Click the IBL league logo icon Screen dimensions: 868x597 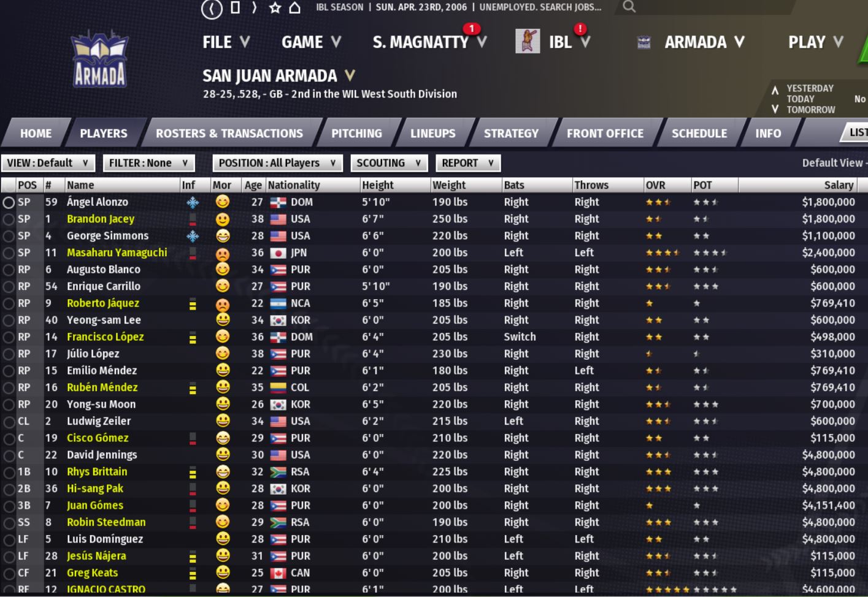(x=527, y=42)
